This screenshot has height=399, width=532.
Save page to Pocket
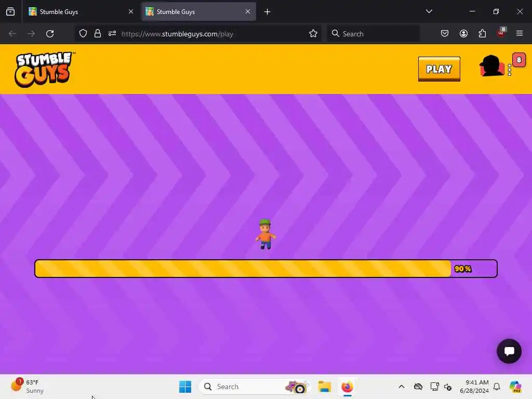point(445,34)
